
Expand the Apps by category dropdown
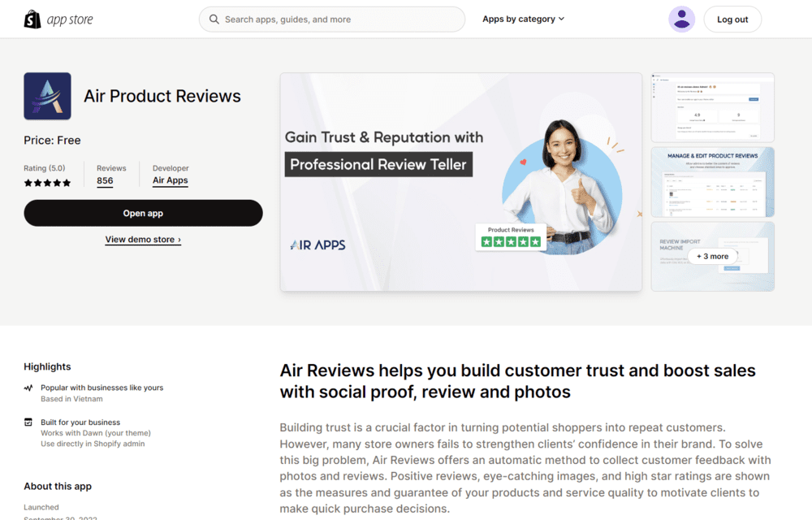point(523,19)
